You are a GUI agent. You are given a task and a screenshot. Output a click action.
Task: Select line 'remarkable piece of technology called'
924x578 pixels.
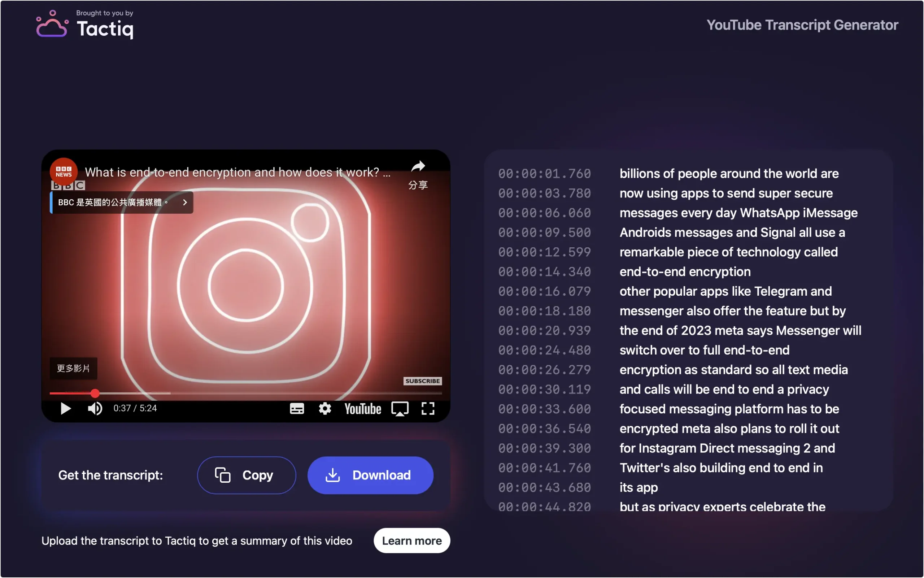728,252
